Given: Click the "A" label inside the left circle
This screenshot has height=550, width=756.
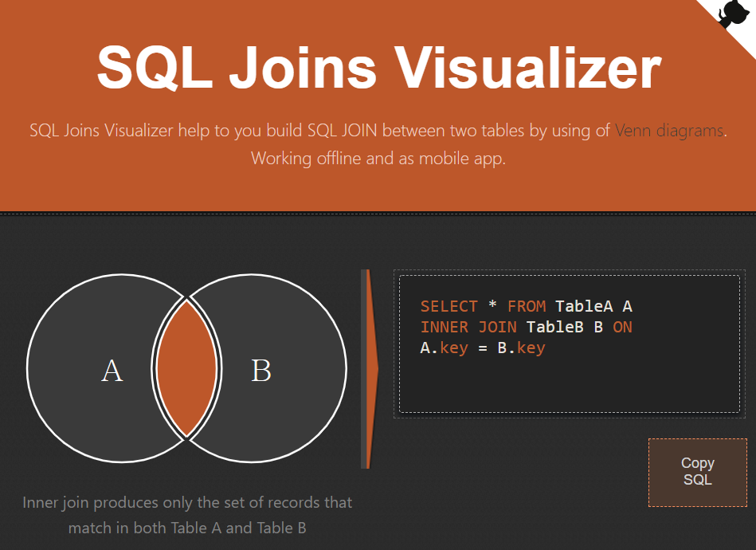Looking at the screenshot, I should 112,371.
